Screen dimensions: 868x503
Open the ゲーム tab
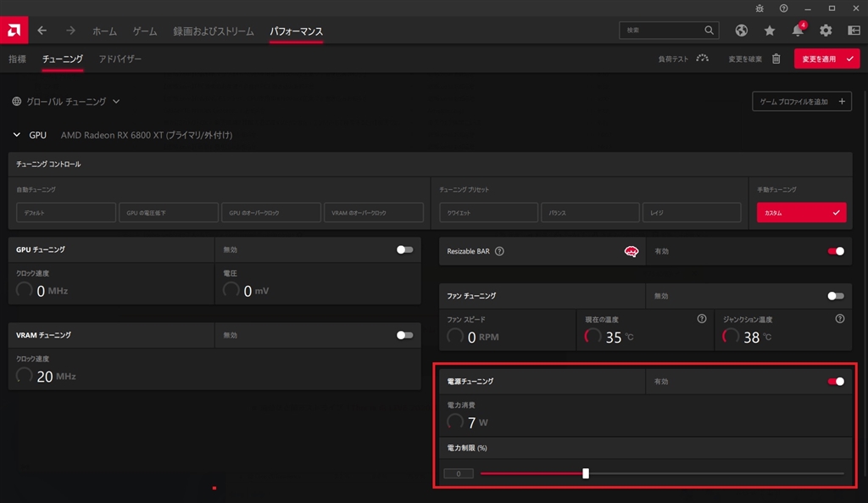pos(145,31)
